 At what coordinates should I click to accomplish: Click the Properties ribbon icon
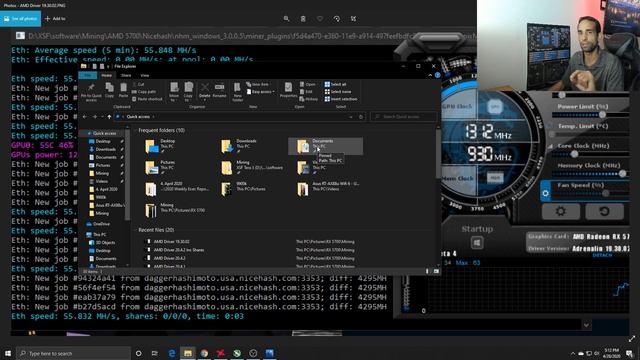point(288,90)
